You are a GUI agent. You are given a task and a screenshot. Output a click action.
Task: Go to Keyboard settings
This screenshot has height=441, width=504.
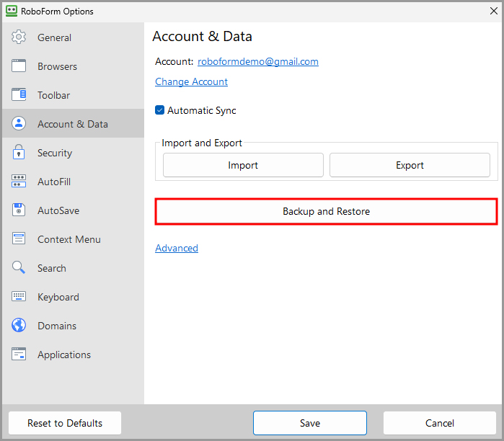73,297
